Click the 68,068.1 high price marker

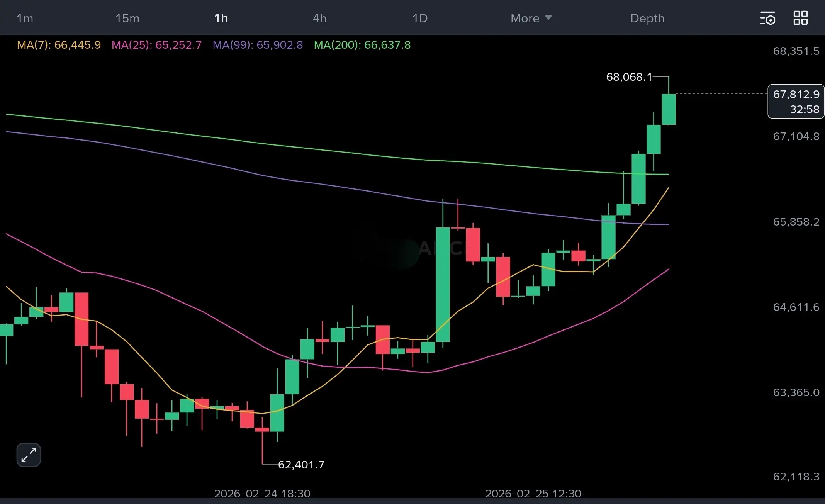pyautogui.click(x=629, y=77)
